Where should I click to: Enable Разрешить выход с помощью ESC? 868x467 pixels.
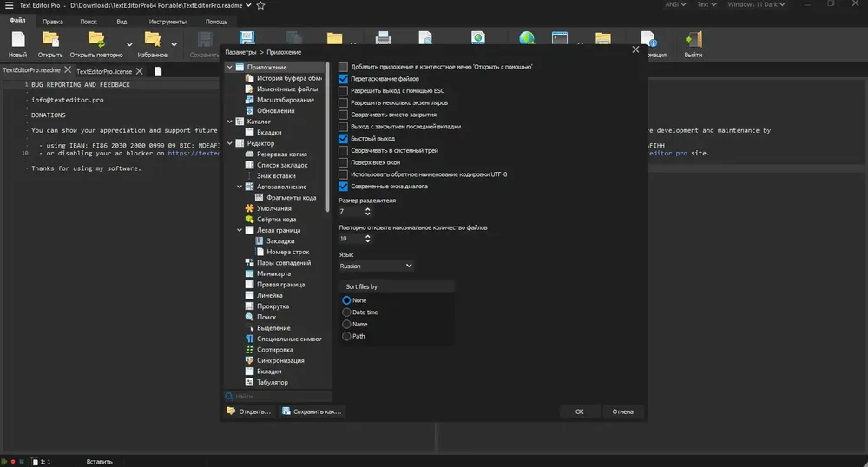pyautogui.click(x=343, y=91)
